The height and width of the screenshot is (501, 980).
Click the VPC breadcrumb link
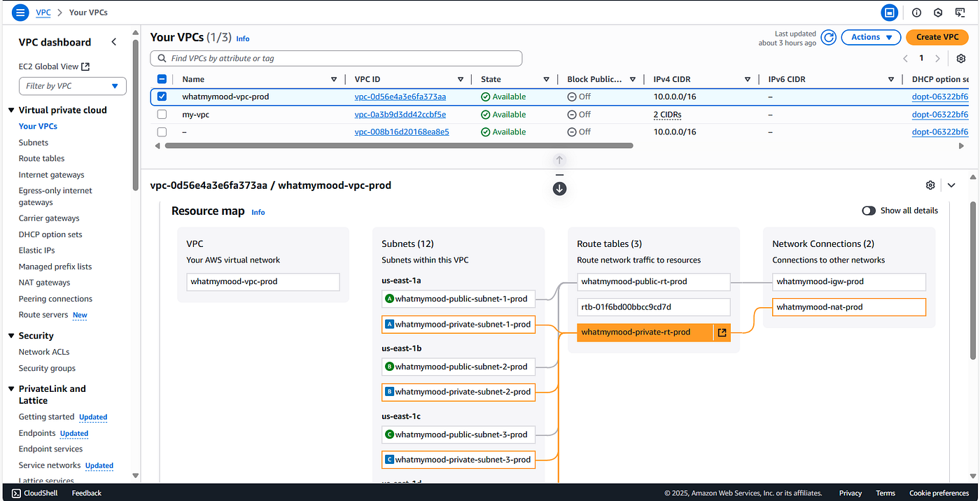(x=43, y=13)
